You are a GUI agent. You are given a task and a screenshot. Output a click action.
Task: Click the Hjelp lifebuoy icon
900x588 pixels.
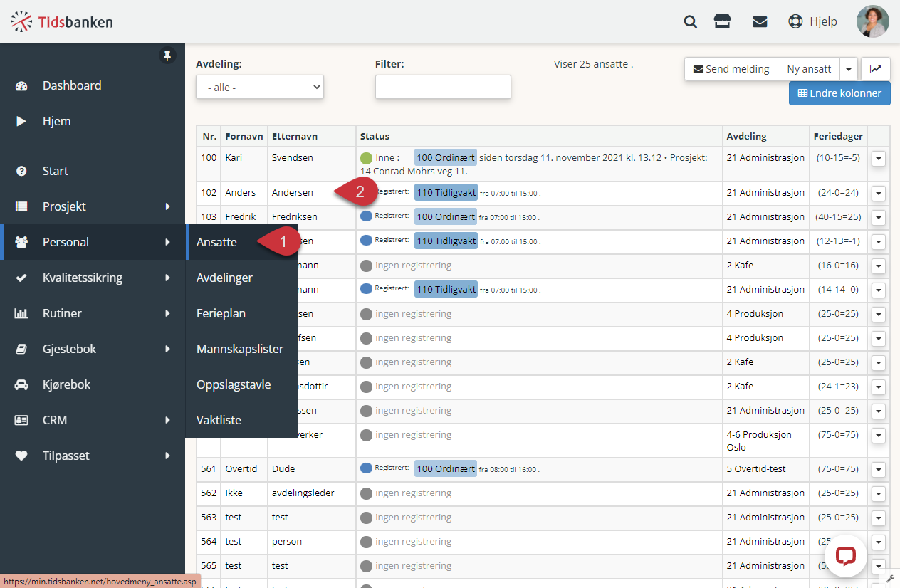795,21
